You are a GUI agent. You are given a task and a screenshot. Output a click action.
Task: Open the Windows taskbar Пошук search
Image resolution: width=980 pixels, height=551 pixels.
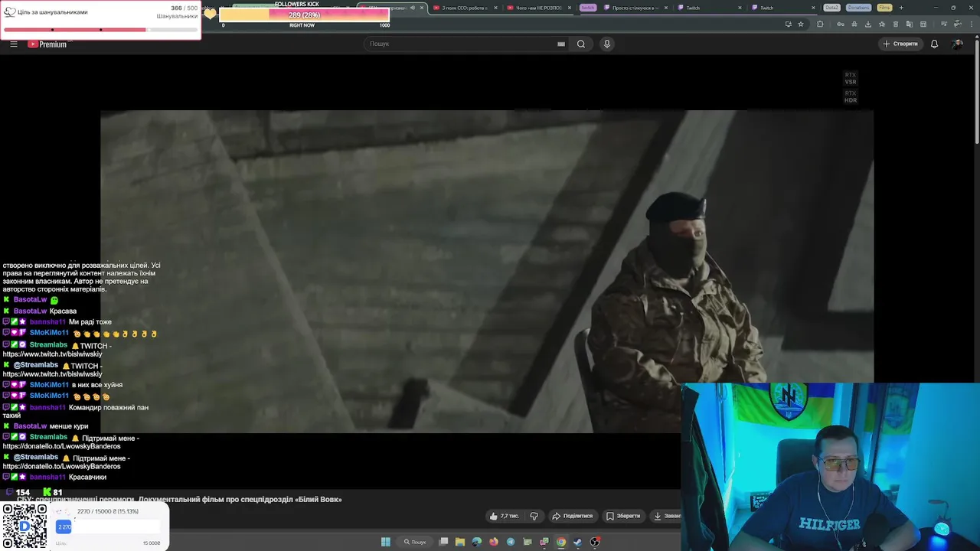click(x=415, y=542)
